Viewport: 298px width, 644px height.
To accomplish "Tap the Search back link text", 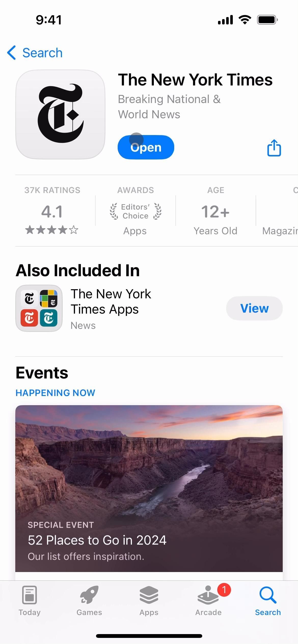I will click(43, 53).
